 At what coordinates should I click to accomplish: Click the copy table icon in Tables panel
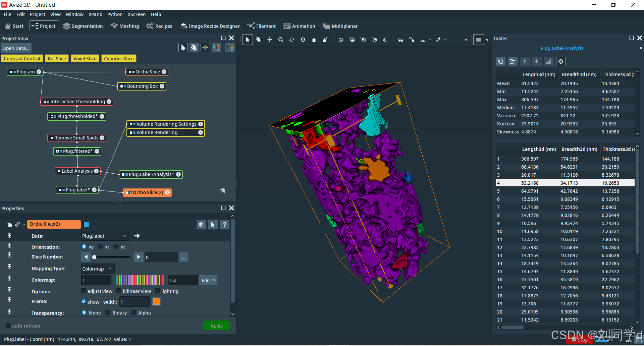click(500, 61)
